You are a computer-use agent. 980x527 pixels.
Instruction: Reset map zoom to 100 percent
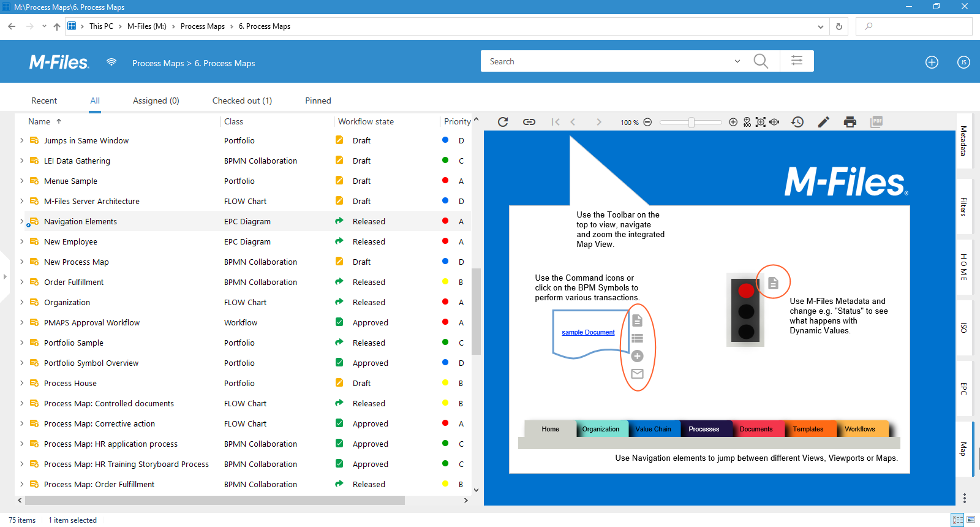pos(747,122)
